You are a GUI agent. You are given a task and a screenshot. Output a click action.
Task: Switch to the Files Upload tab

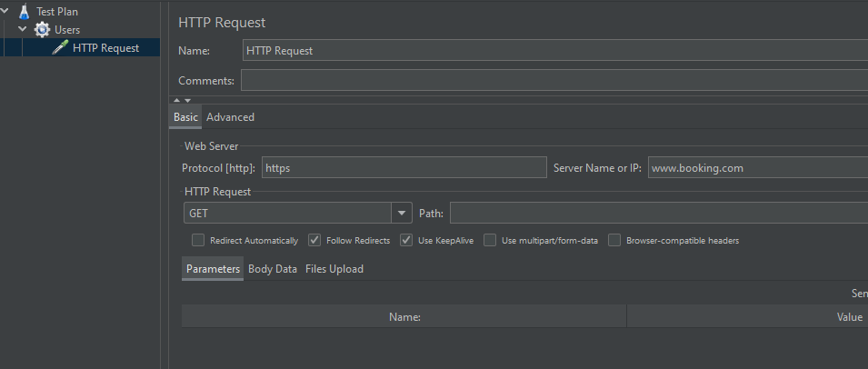(334, 269)
